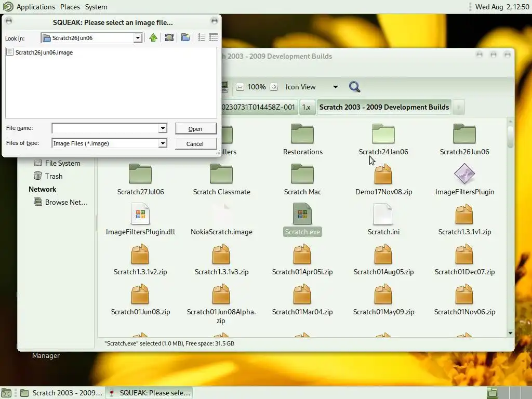
Task: Select Scratch01Apr05i.zip archive
Action: (302, 259)
